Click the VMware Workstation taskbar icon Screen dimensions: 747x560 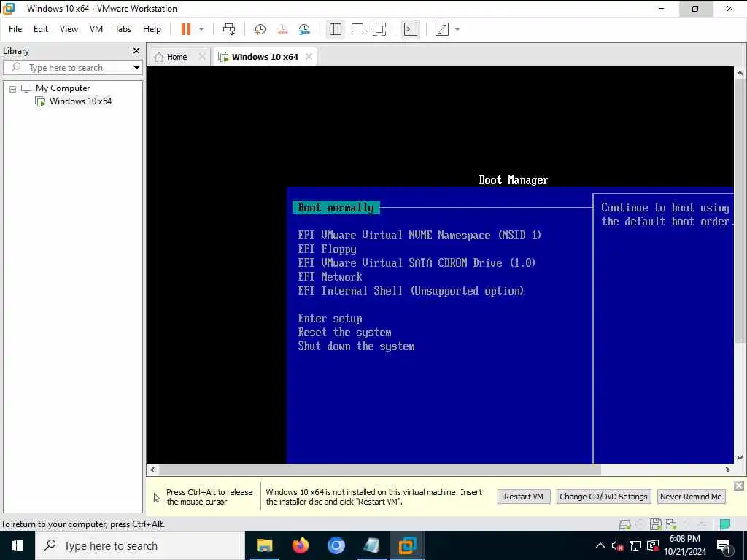(x=407, y=545)
